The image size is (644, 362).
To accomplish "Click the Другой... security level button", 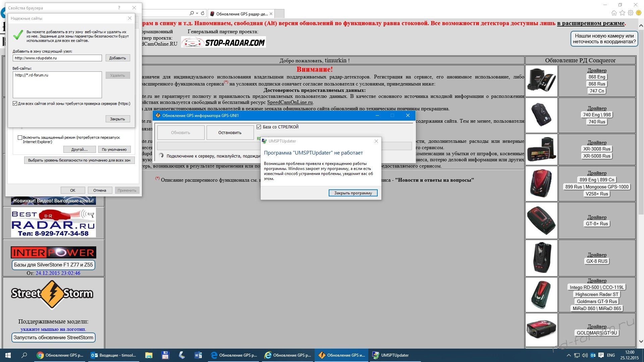I will coord(79,149).
